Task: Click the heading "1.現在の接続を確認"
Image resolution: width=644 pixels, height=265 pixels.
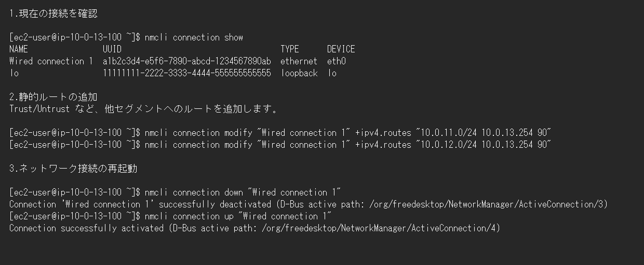Action: coord(53,14)
